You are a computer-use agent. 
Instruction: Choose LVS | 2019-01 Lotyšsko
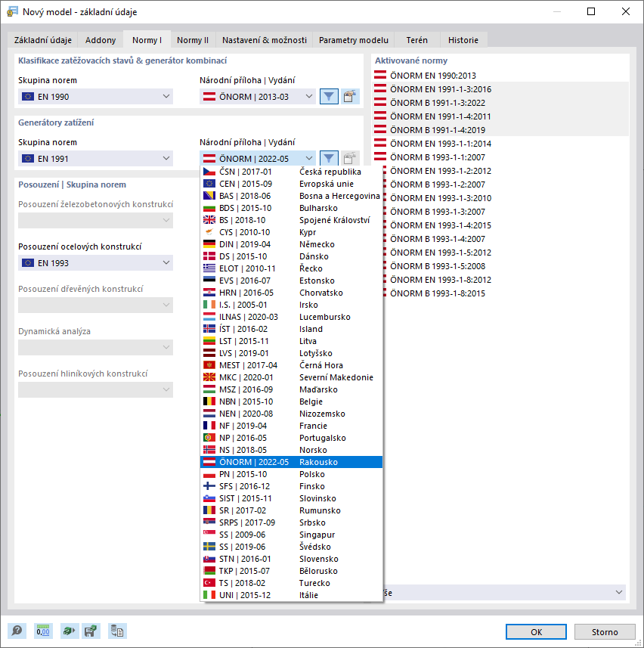[x=291, y=353]
